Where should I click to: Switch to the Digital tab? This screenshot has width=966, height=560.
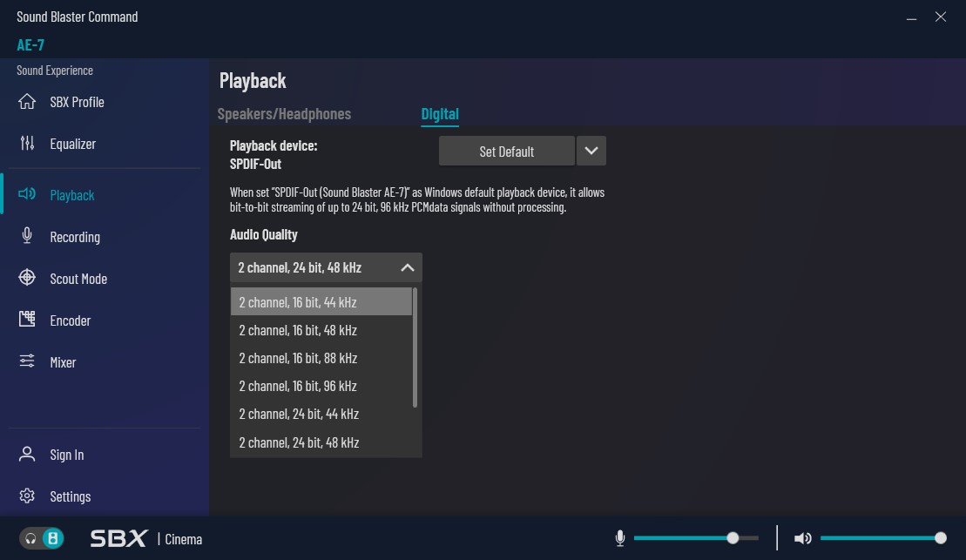440,113
